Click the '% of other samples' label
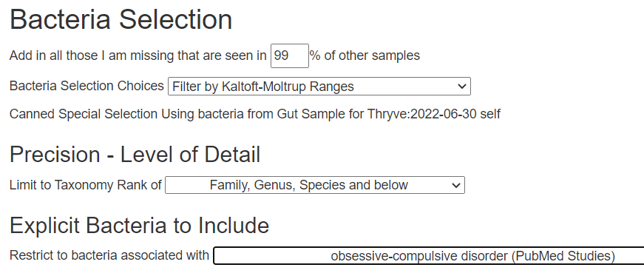The image size is (644, 276). click(365, 55)
